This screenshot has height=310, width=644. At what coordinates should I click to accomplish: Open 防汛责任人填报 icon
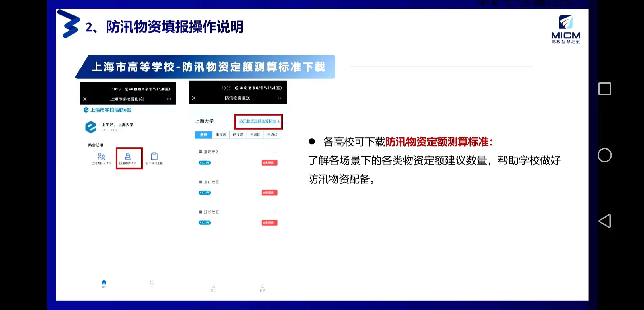[x=101, y=157]
